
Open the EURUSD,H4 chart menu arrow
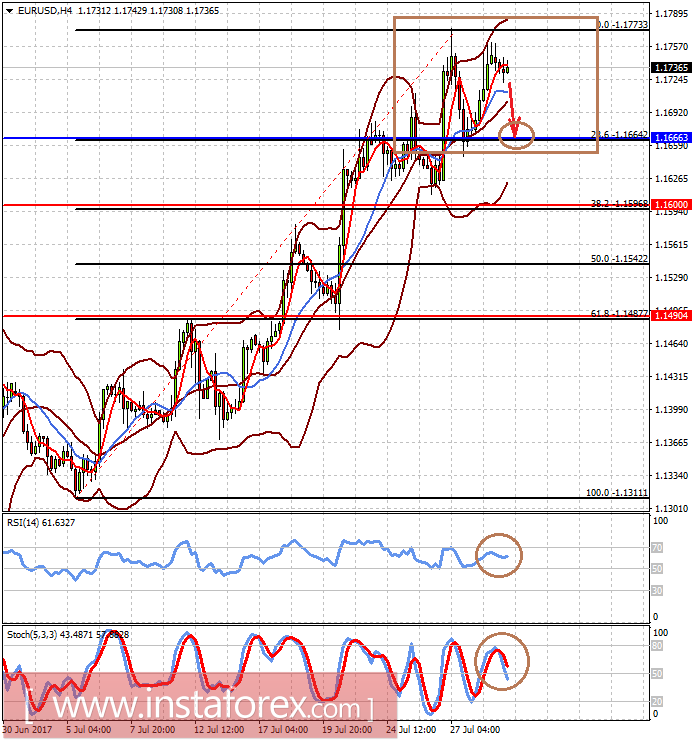tap(9, 10)
